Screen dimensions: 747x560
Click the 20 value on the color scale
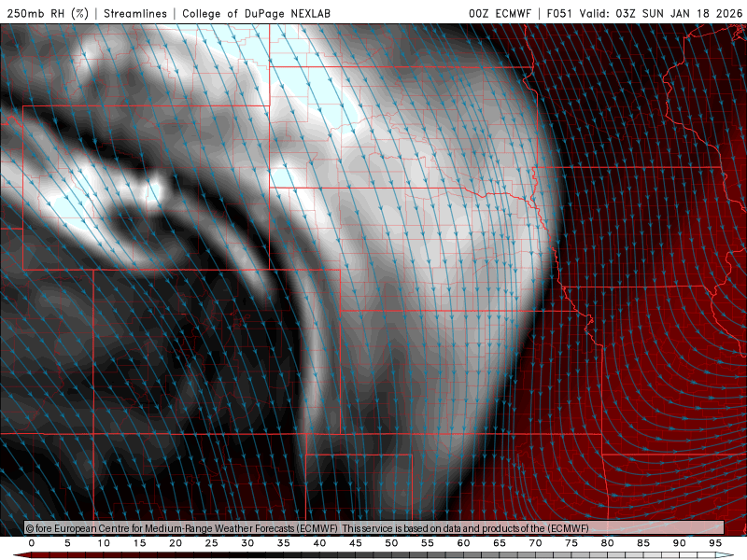pyautogui.click(x=176, y=543)
